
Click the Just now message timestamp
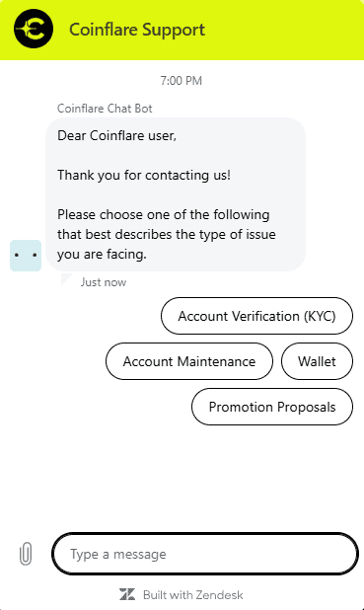coord(104,282)
